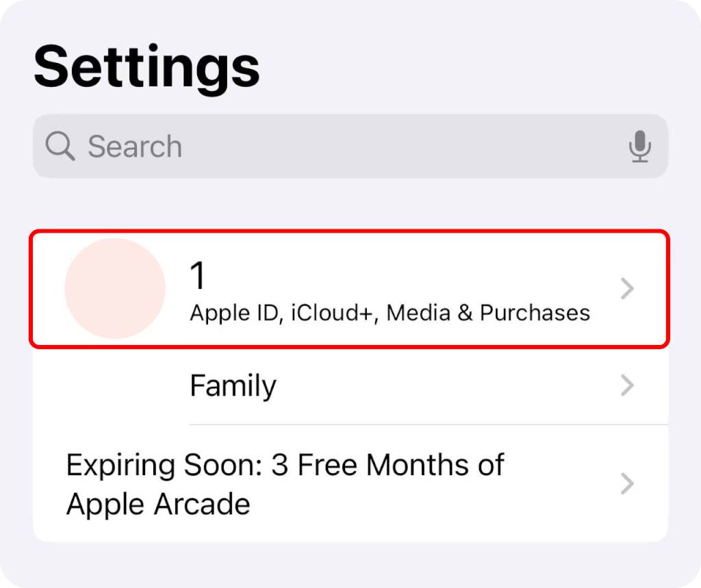
Task: Tap the microphone dictation icon
Action: pos(640,146)
